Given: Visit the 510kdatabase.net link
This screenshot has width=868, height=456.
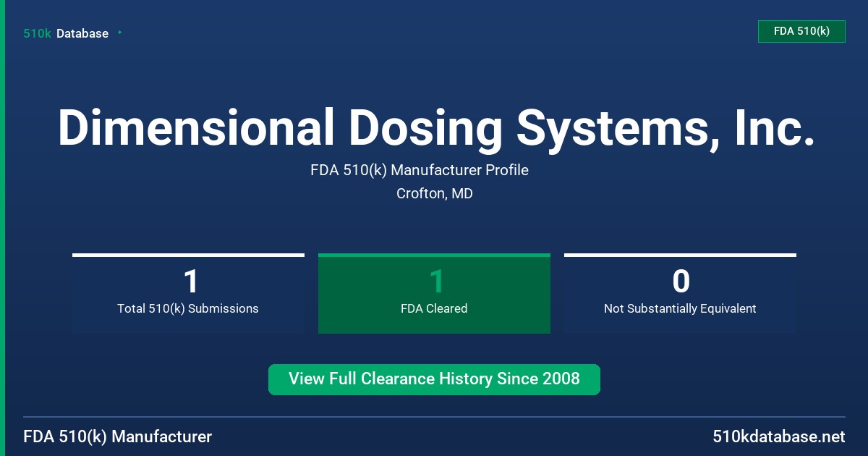Looking at the screenshot, I should click(x=778, y=437).
